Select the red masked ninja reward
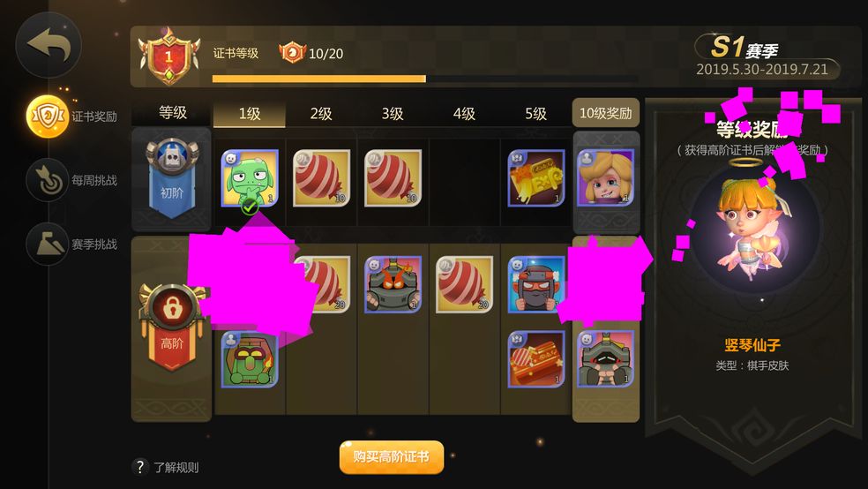This screenshot has width=868, height=489. [535, 284]
